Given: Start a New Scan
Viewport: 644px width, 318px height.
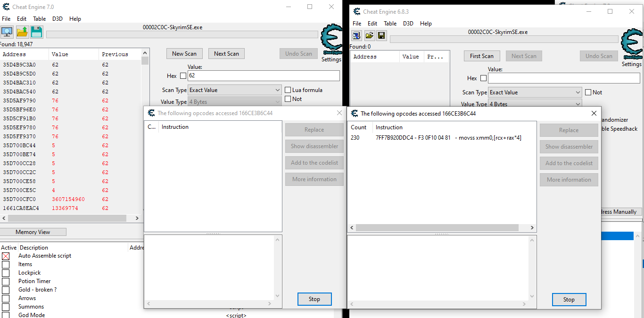Looking at the screenshot, I should click(184, 53).
